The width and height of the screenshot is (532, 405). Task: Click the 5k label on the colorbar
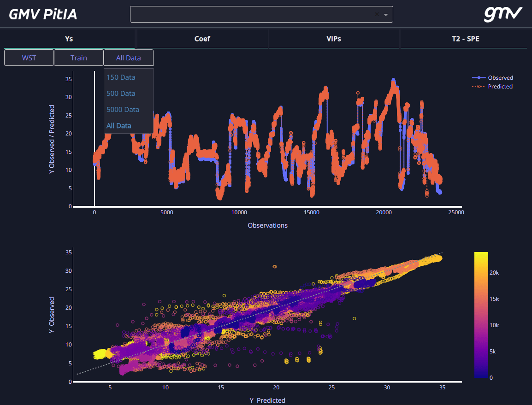click(x=493, y=352)
